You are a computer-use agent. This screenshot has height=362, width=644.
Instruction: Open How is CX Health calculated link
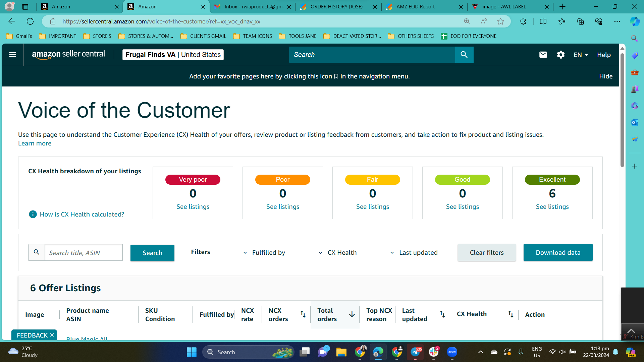pos(82,214)
